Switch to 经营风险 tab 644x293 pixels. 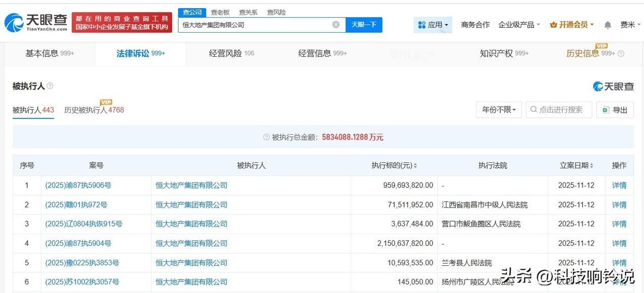click(x=231, y=53)
